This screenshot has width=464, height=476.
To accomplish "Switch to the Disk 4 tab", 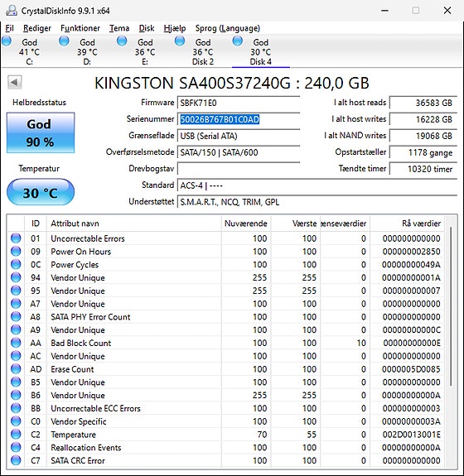I will 261,51.
